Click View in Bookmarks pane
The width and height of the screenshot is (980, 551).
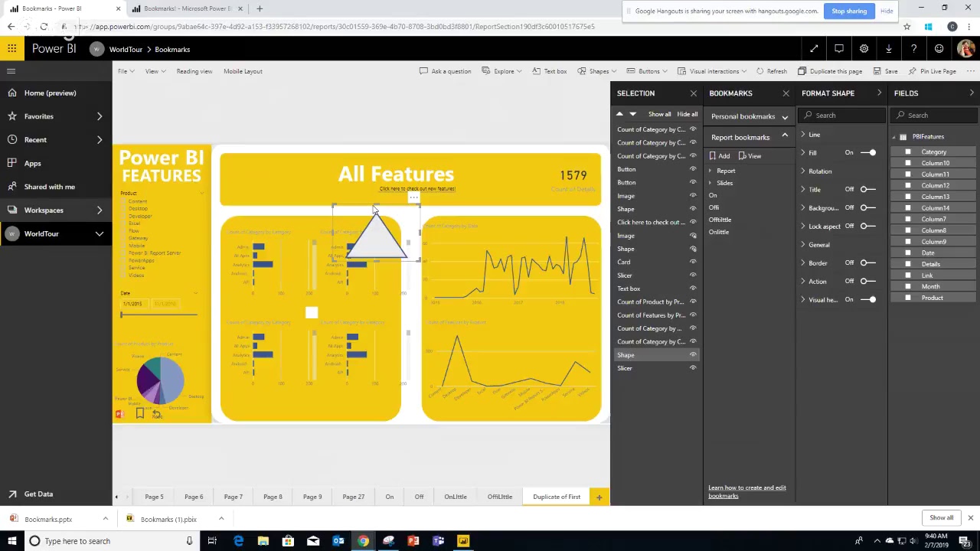pyautogui.click(x=750, y=156)
